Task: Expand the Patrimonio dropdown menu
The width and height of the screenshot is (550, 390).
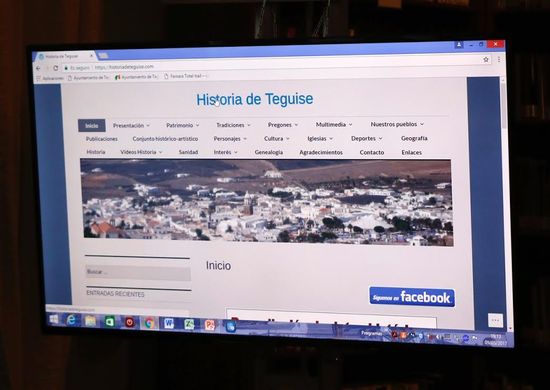Action: coord(182,125)
